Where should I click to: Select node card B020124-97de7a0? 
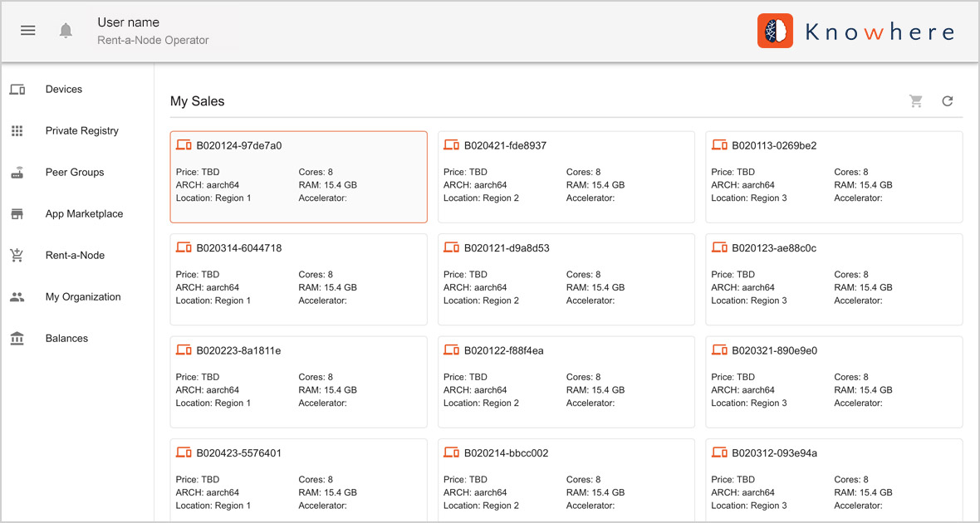pos(299,176)
